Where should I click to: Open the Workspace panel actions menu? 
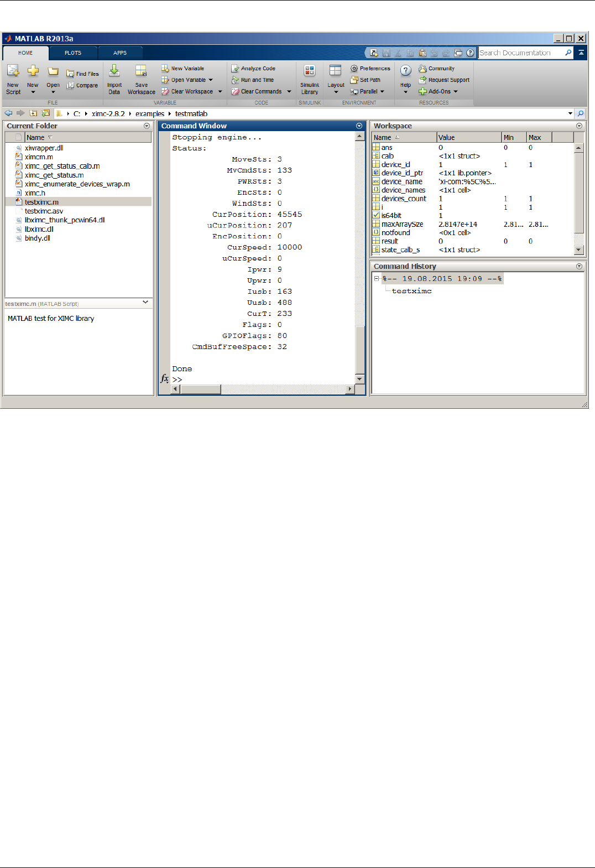(x=579, y=126)
